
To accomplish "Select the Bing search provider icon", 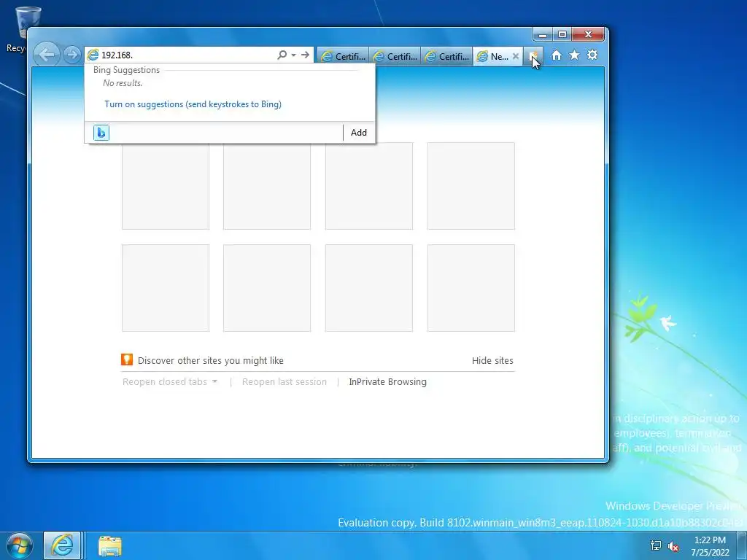I will click(x=101, y=133).
